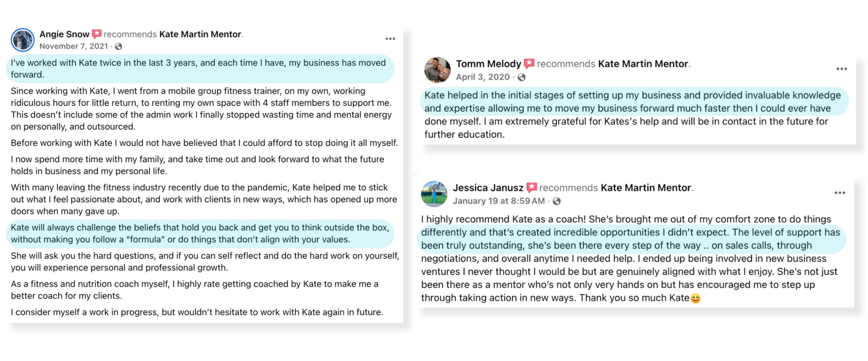Screen dimensions: 868x361
Task: Click the recommendation badge beside Tomm Melody
Action: click(529, 64)
